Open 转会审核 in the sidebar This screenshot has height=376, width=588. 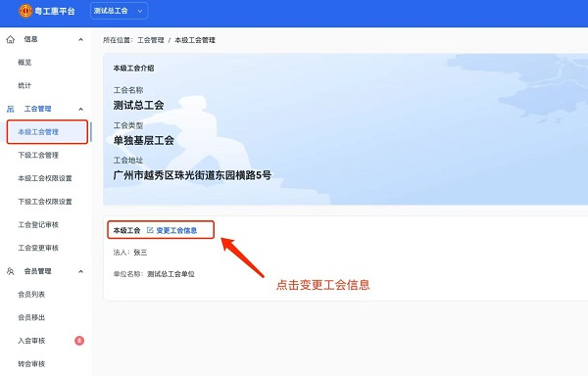click(31, 363)
